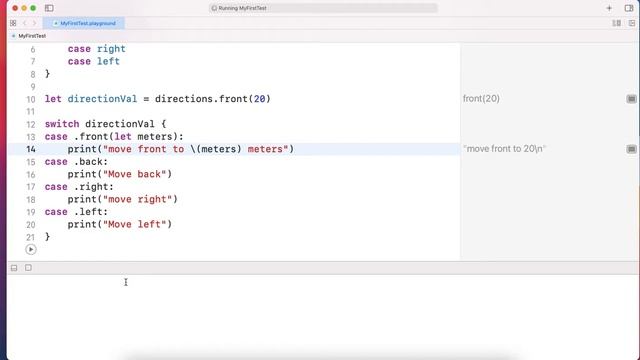The height and width of the screenshot is (360, 640).
Task: Click 'case left' on line 7
Action: 94,61
